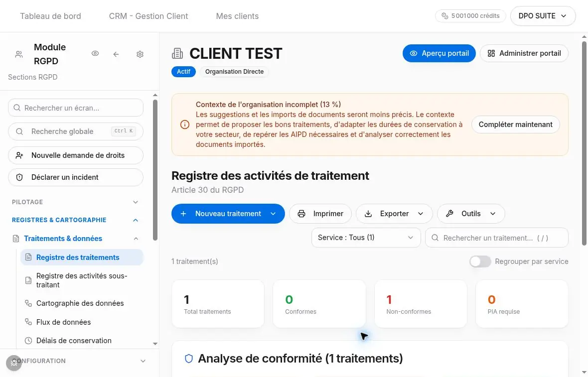Expand the Outils menu chevron
The image size is (588, 377).
pos(493,214)
